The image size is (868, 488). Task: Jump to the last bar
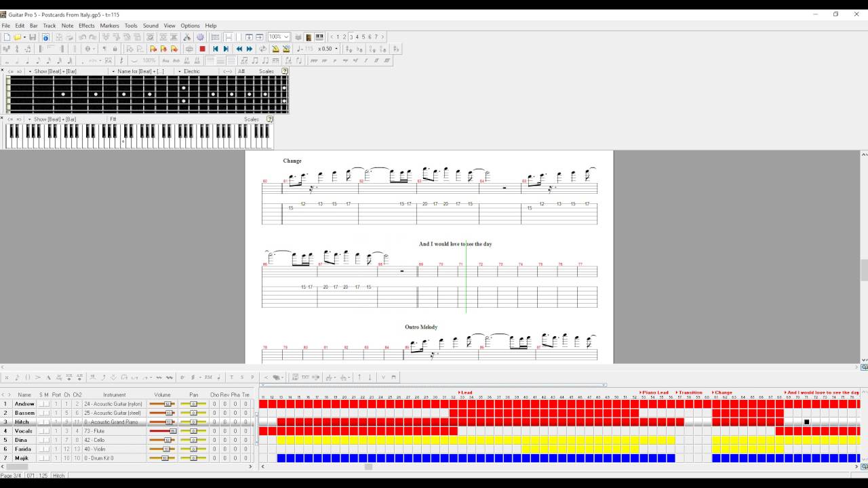point(226,49)
